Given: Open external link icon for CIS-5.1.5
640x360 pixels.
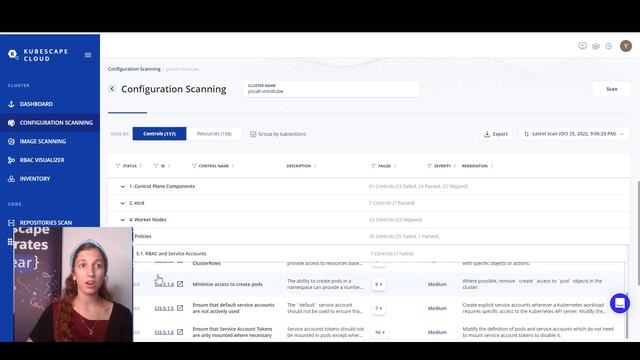Looking at the screenshot, I should tap(180, 308).
